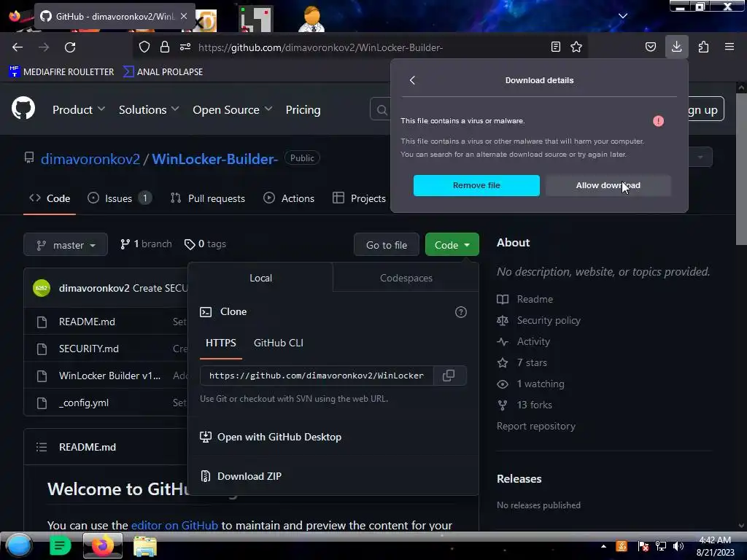Click the volume speaker tray icon

coord(678,546)
